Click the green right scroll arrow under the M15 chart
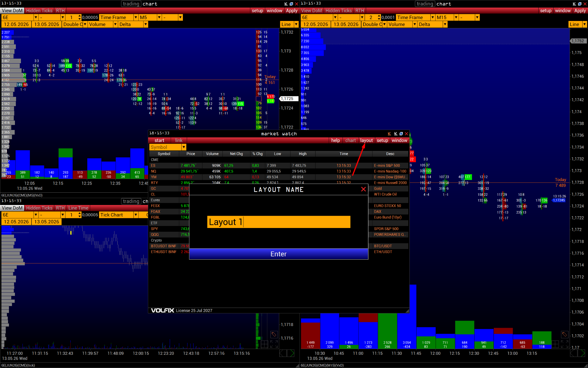Screen dimensions: 588x368 pyautogui.click(x=582, y=353)
